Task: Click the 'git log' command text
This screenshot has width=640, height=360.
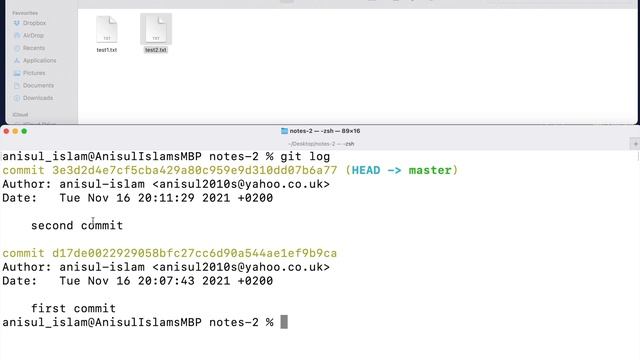Action: [305, 157]
